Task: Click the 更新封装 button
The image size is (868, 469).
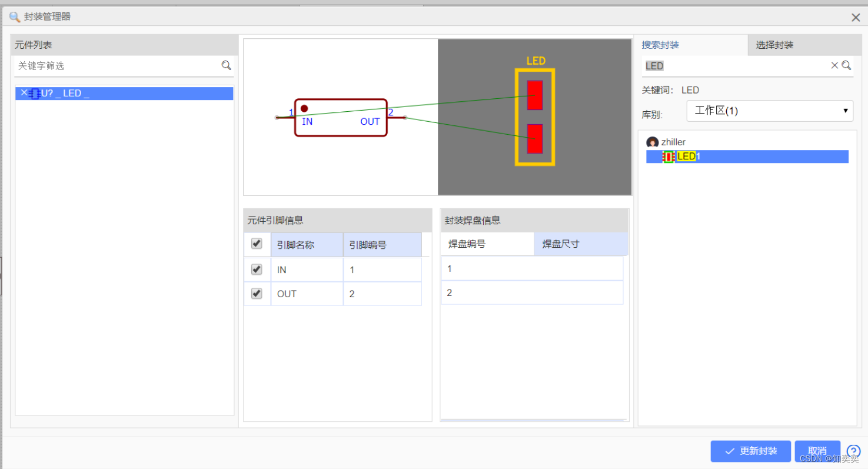Action: [751, 451]
